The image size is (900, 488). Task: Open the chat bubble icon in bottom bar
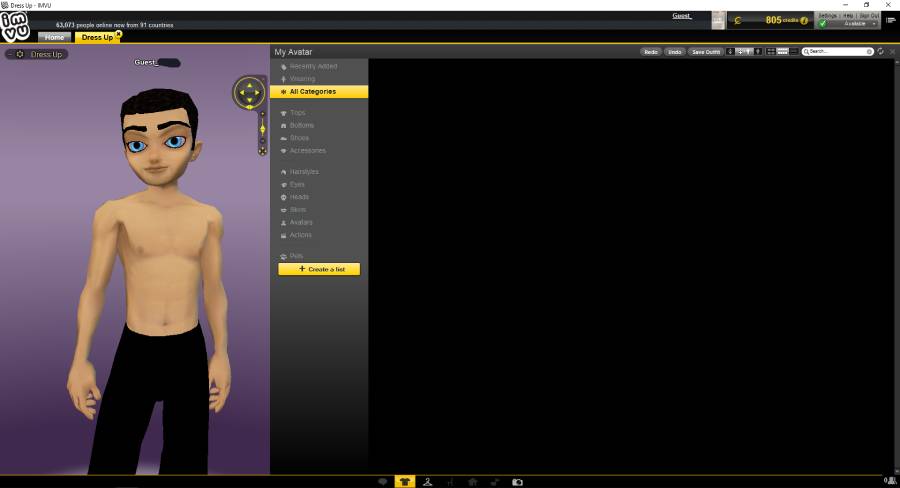[382, 482]
